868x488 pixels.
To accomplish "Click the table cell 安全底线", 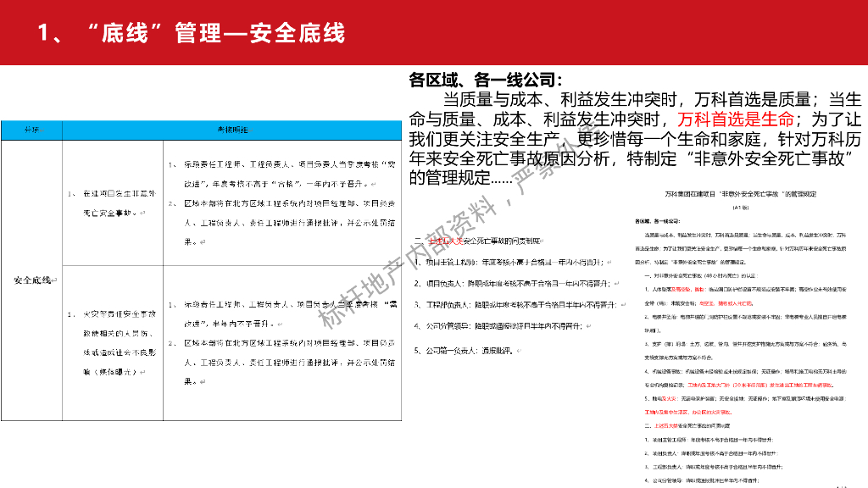I will pos(33,280).
